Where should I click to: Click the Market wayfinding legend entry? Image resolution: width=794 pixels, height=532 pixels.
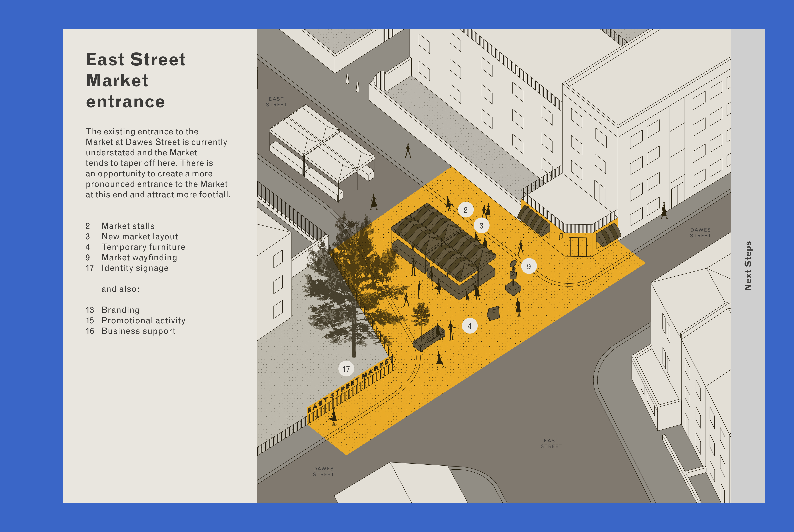[139, 258]
